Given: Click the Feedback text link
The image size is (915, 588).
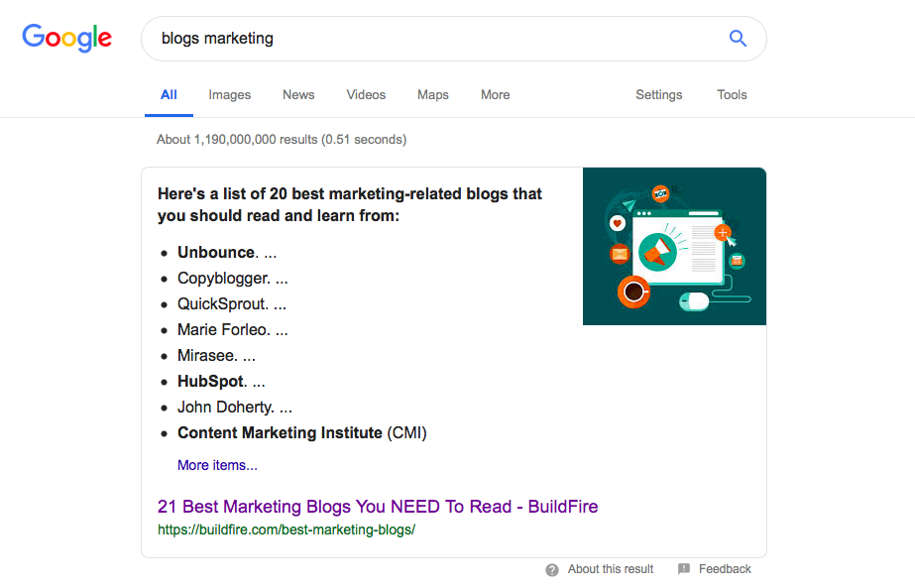Looking at the screenshot, I should pyautogui.click(x=725, y=569).
